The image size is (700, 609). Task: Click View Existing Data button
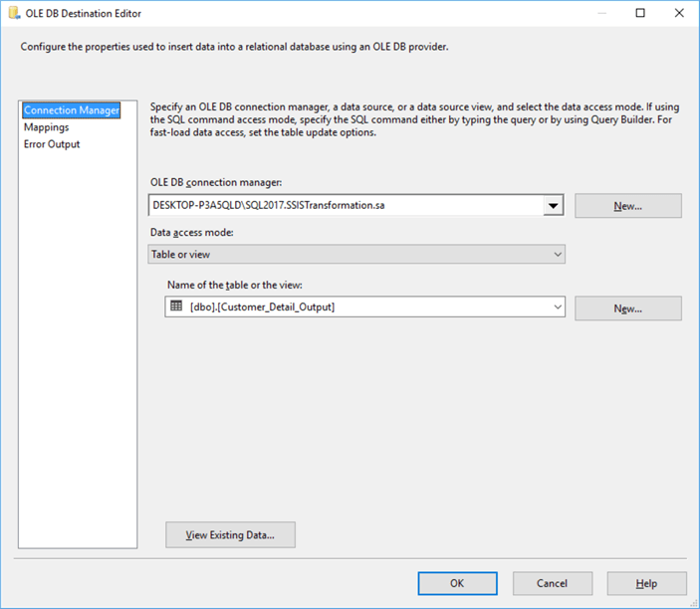(x=230, y=534)
